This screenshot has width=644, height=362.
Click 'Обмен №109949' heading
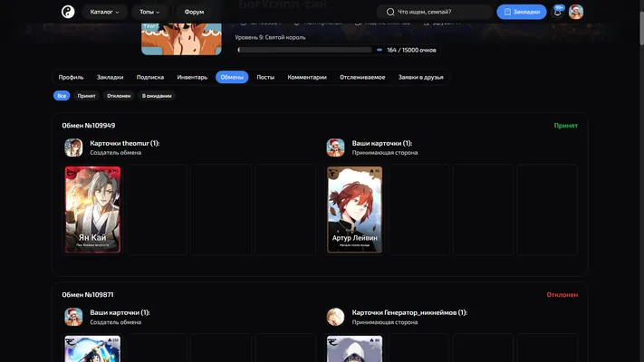(x=89, y=126)
